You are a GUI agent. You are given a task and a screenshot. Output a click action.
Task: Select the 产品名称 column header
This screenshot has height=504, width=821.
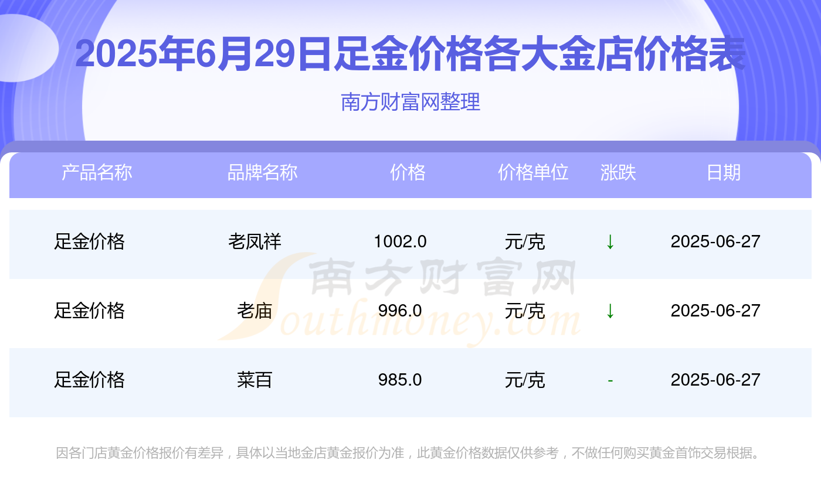(97, 172)
